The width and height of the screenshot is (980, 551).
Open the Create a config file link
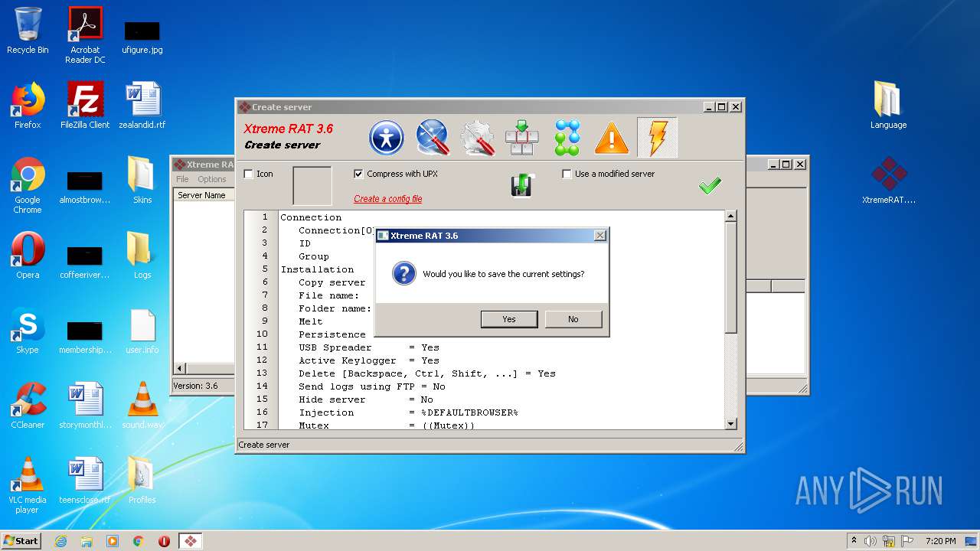387,199
